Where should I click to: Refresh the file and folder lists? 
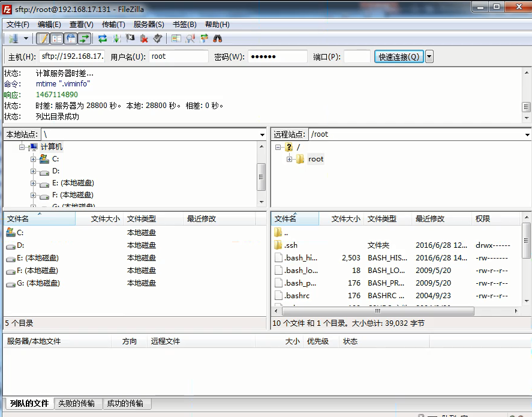(103, 38)
